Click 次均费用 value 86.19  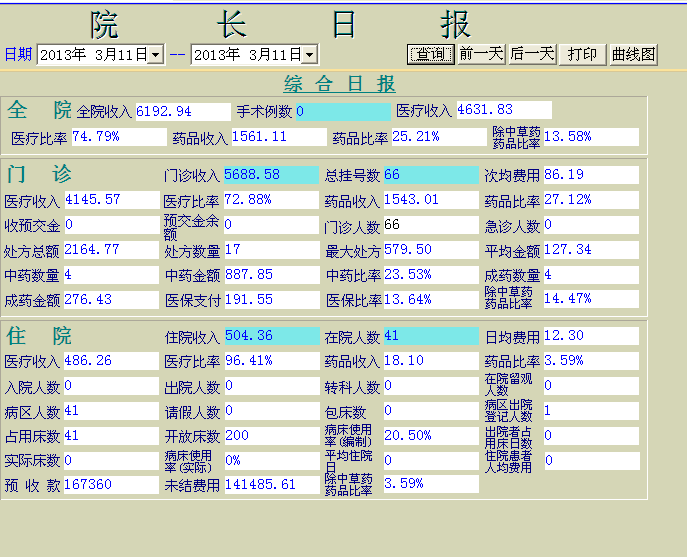(591, 175)
